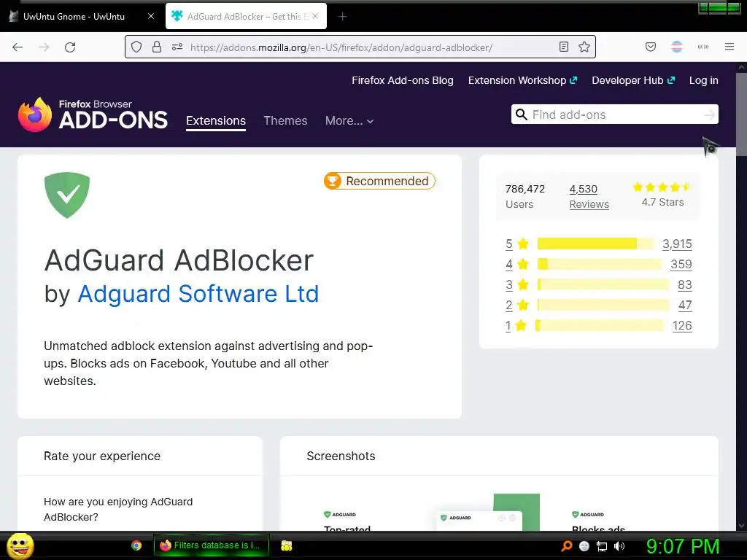Bookmark this page with the star
This screenshot has height=560, width=747.
(x=584, y=47)
